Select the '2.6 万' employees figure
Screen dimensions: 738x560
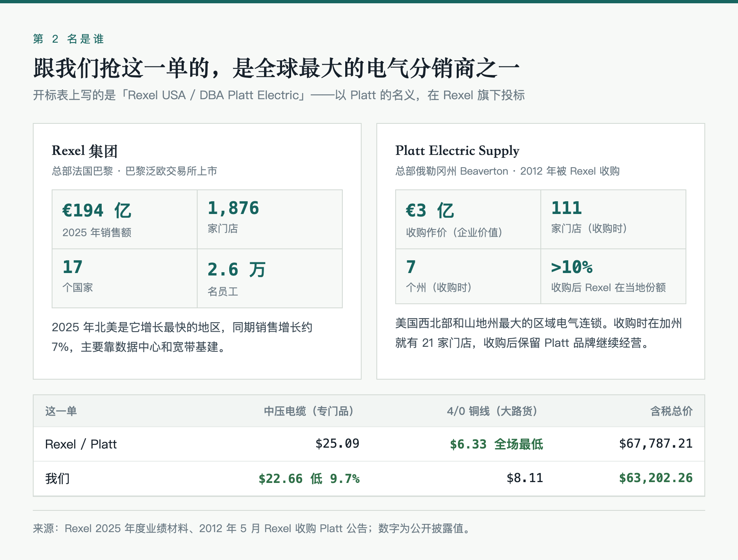[237, 269]
